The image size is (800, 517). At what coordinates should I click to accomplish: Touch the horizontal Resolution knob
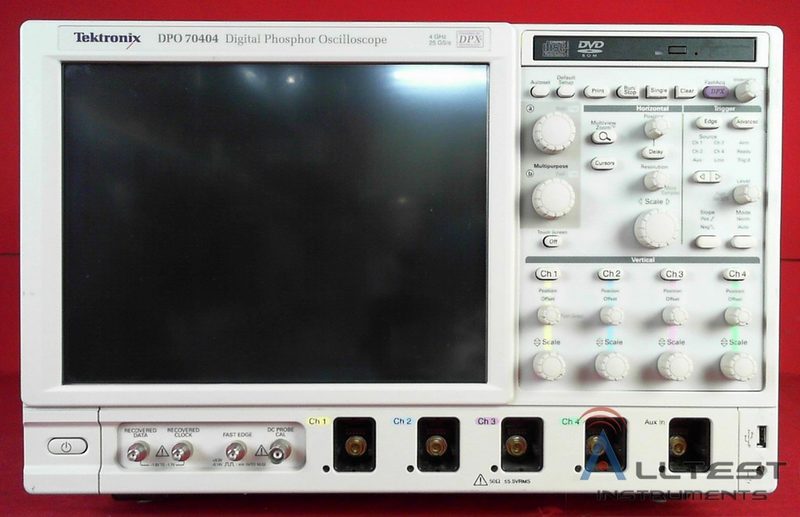click(x=656, y=181)
